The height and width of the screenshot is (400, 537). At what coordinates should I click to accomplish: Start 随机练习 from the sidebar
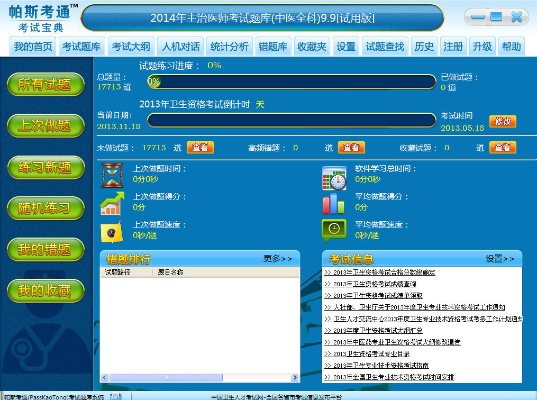coord(46,208)
